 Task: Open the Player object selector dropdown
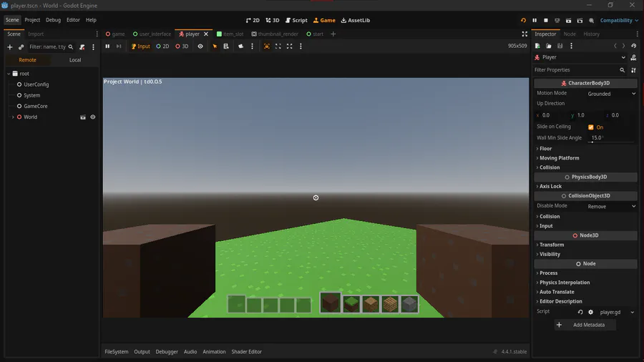[580, 57]
